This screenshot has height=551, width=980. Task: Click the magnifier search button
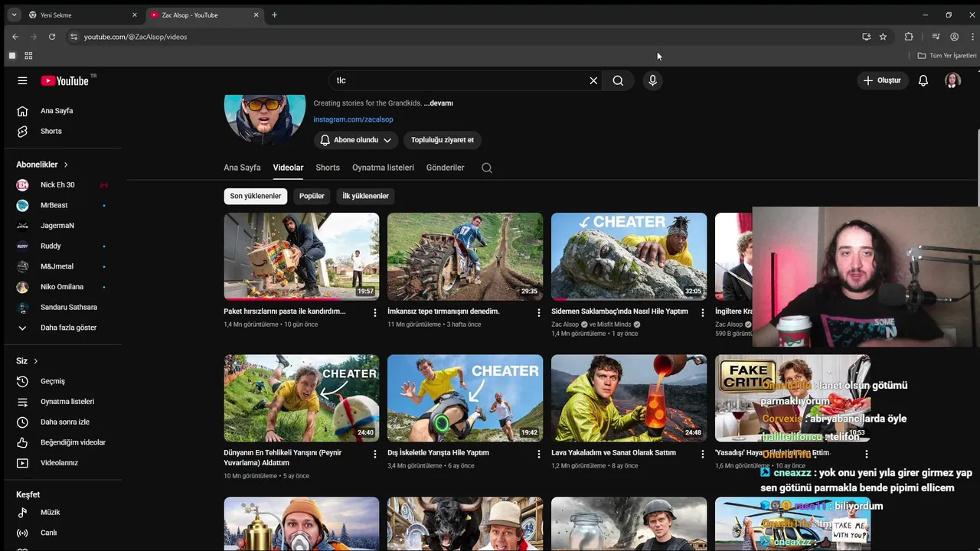tap(618, 80)
